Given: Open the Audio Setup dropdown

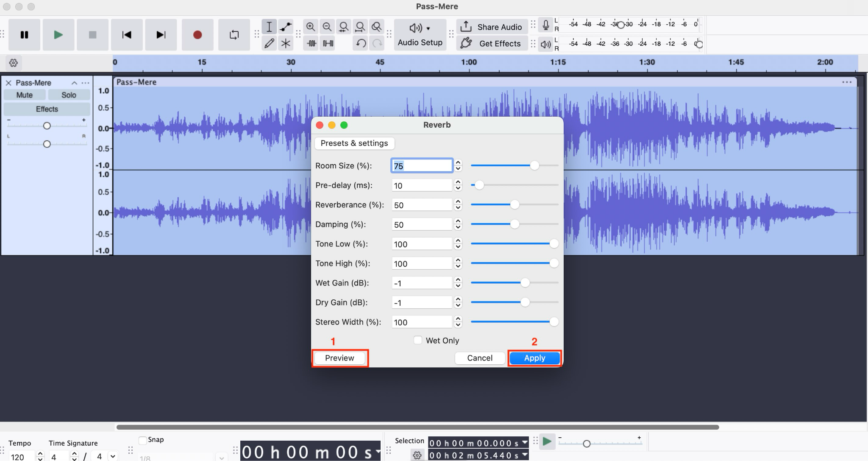Looking at the screenshot, I should (x=420, y=35).
